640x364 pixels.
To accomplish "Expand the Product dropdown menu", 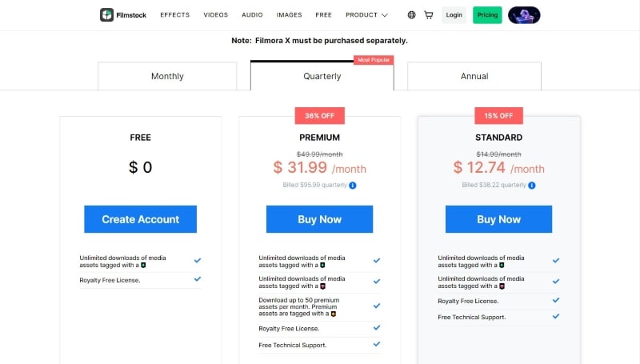I will [366, 15].
